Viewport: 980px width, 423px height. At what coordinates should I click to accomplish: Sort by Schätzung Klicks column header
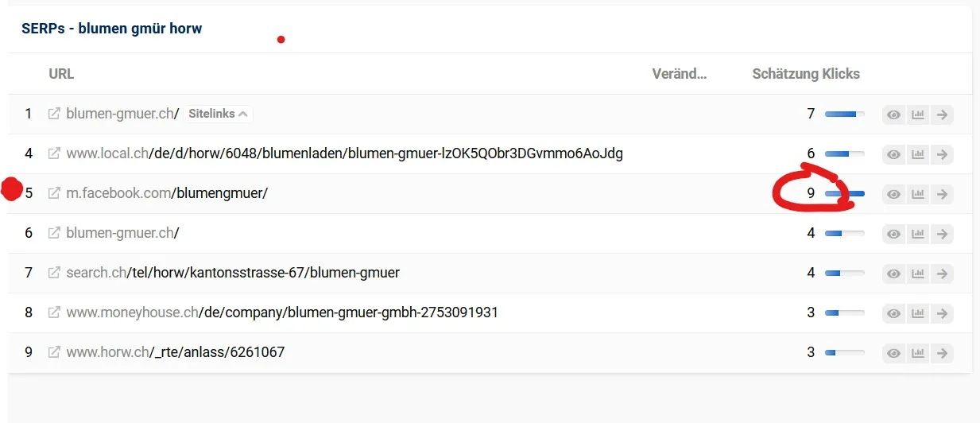(806, 74)
